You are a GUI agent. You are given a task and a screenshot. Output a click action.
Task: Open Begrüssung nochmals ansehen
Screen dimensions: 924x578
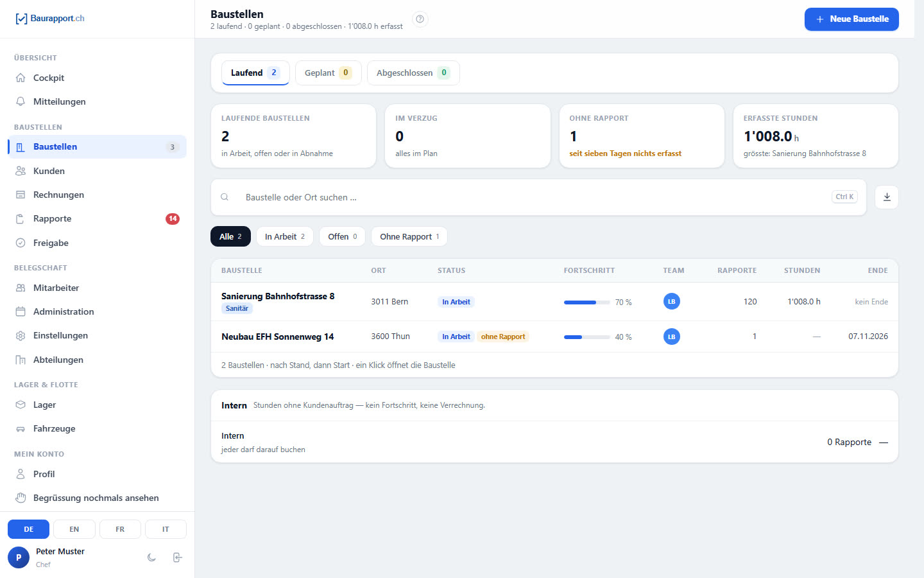(x=97, y=498)
